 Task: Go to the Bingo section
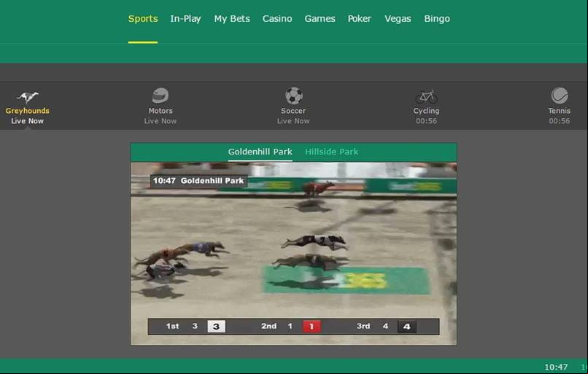pyautogui.click(x=437, y=19)
